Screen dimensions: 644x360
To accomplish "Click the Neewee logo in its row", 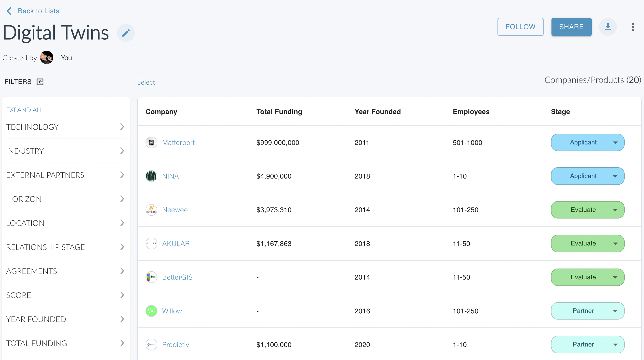I will (x=151, y=210).
